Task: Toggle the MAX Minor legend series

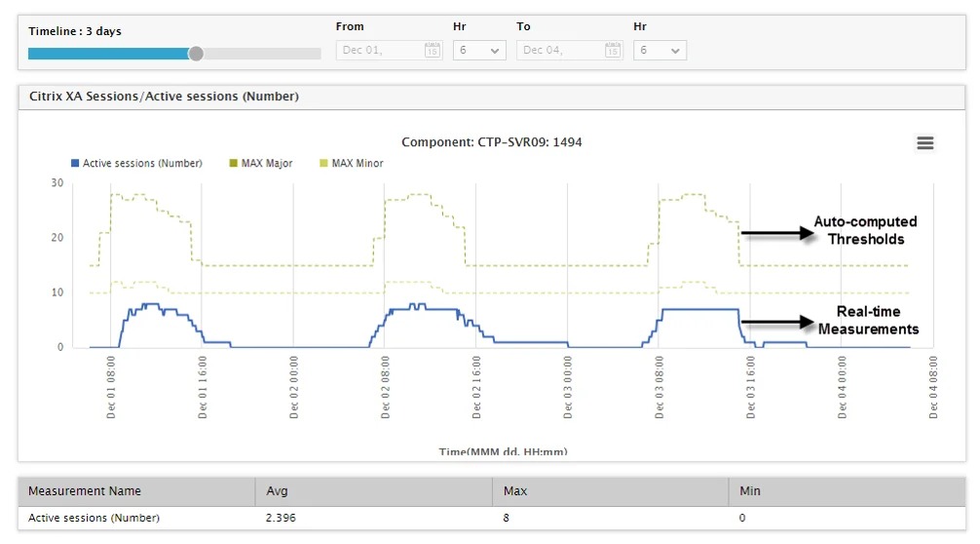Action: [352, 163]
